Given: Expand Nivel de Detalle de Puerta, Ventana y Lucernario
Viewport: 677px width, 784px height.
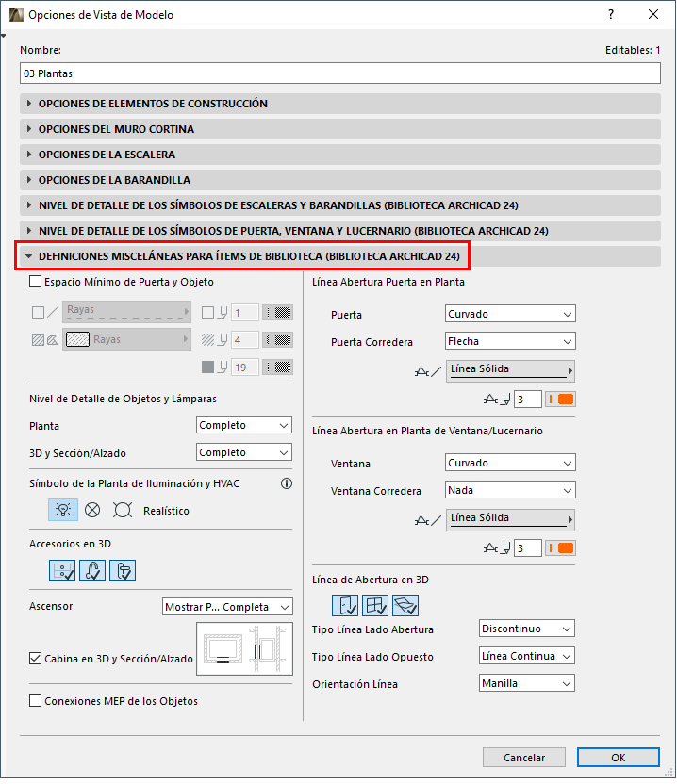Looking at the screenshot, I should click(340, 231).
